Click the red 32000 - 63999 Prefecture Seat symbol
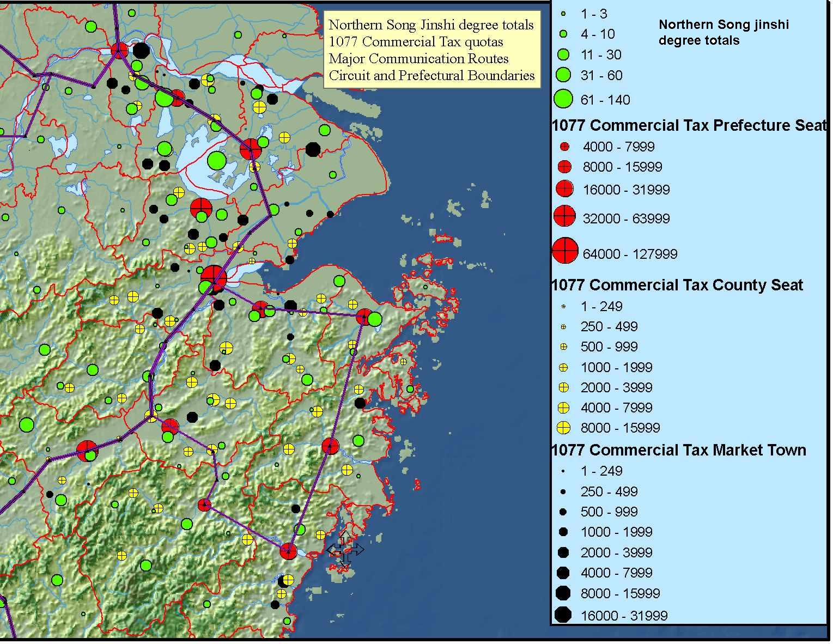The height and width of the screenshot is (644, 833). (564, 216)
